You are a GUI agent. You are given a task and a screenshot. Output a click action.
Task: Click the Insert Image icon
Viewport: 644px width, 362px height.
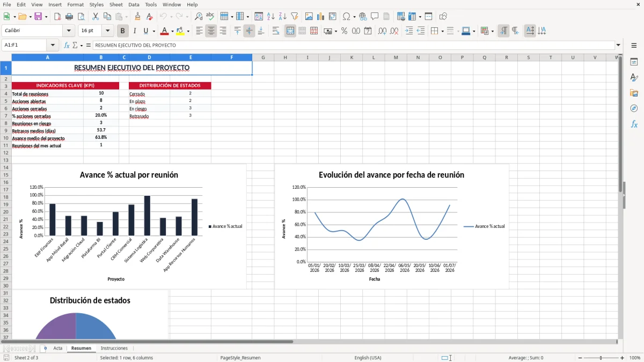point(309,17)
